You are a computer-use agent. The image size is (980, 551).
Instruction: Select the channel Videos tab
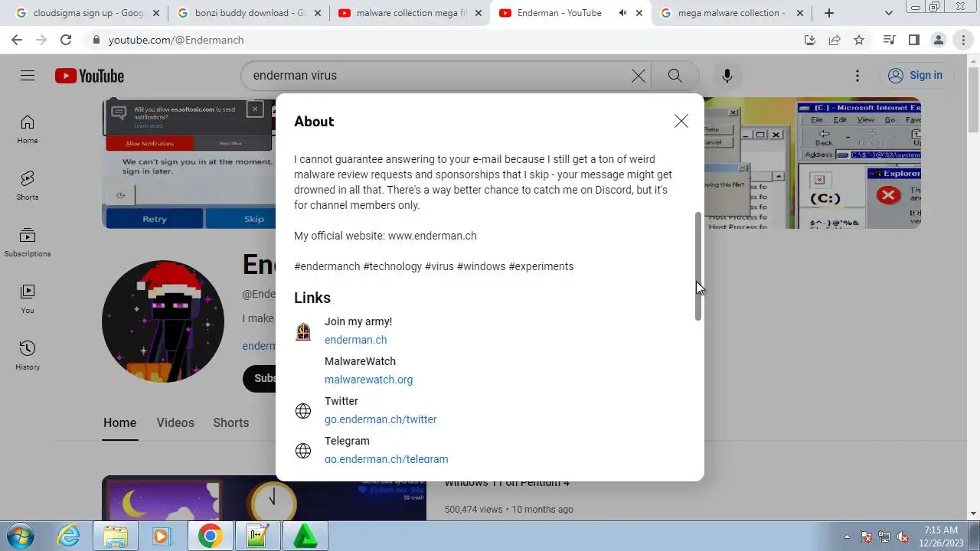pos(175,422)
